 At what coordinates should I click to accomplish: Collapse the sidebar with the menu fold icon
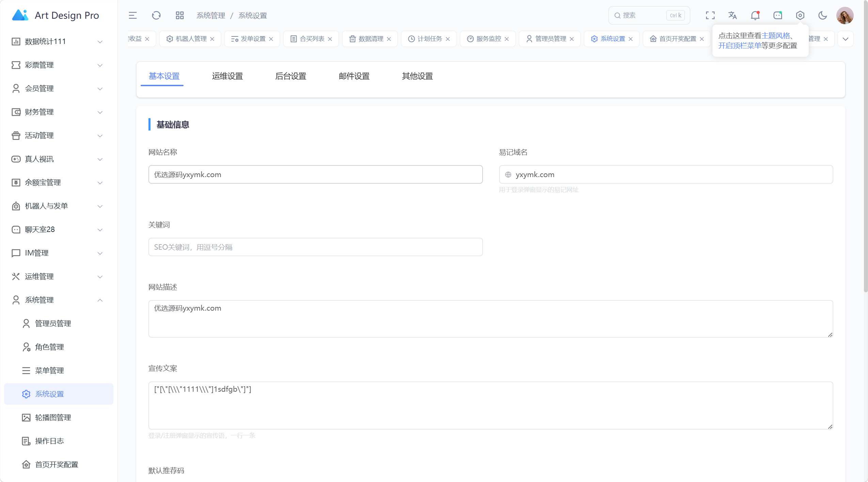(x=132, y=15)
